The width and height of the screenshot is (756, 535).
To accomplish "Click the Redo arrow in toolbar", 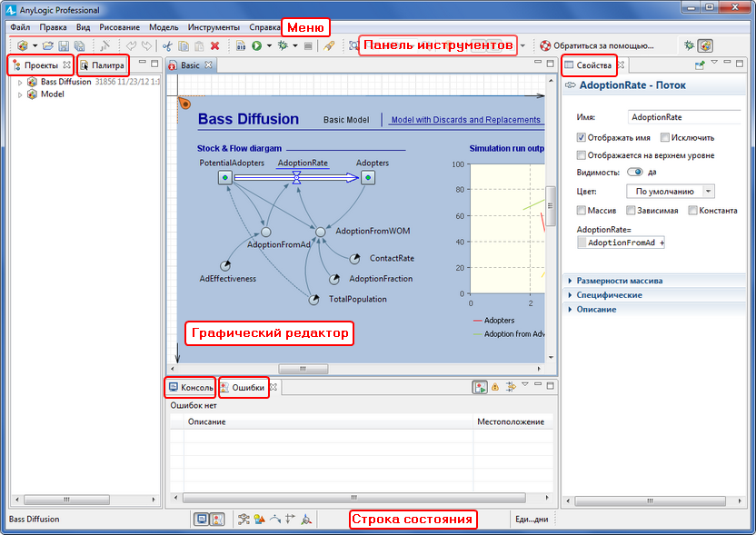I will coord(146,45).
